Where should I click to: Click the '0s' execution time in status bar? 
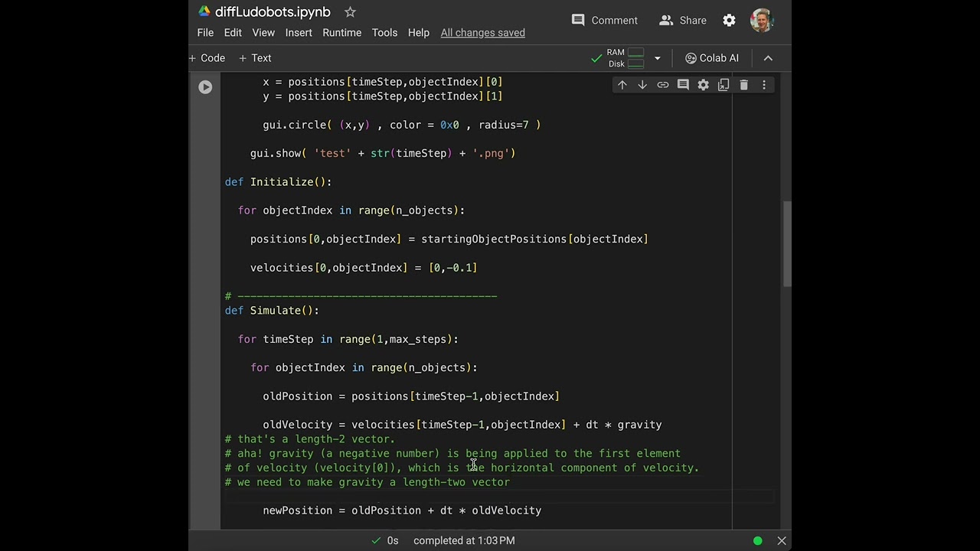[393, 540]
